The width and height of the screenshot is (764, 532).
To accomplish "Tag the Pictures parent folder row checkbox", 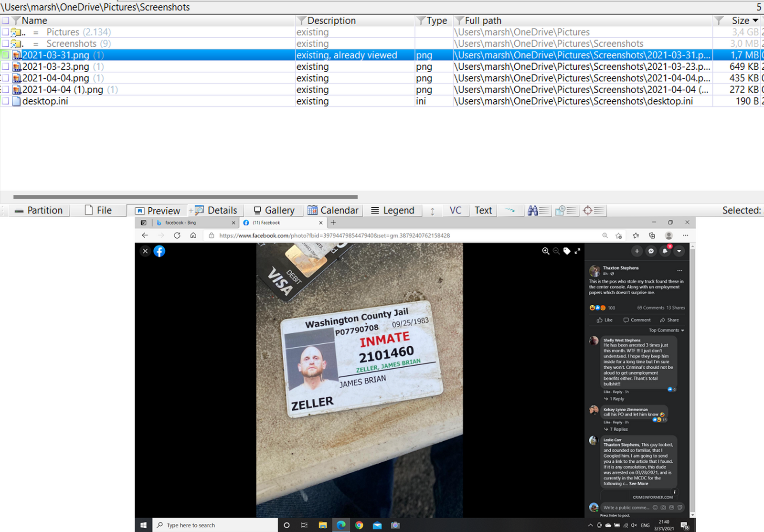I will (5, 32).
